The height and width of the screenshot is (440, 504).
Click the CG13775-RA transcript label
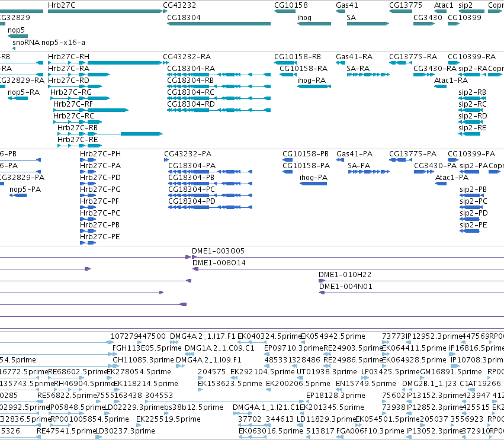[x=413, y=57]
